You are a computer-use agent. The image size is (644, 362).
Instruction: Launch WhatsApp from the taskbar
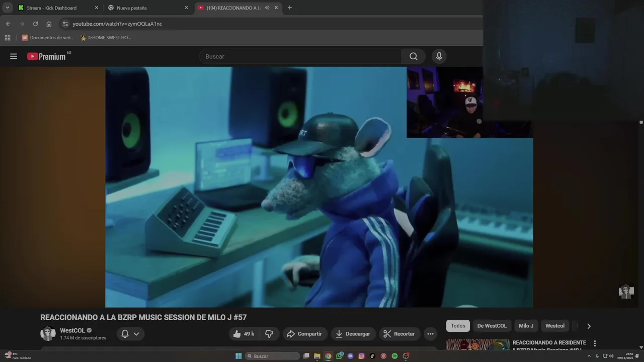click(340, 356)
